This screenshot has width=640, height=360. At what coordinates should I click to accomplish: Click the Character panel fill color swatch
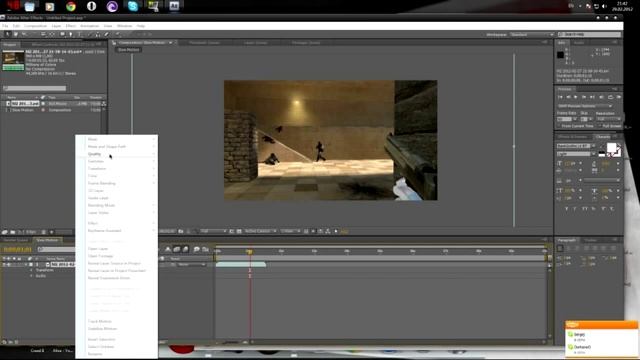point(611,148)
